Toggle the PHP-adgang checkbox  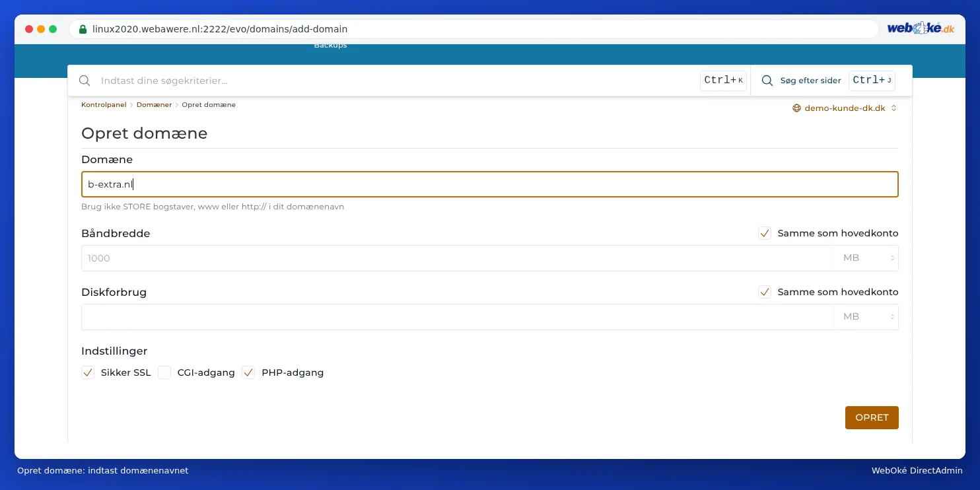click(x=248, y=372)
